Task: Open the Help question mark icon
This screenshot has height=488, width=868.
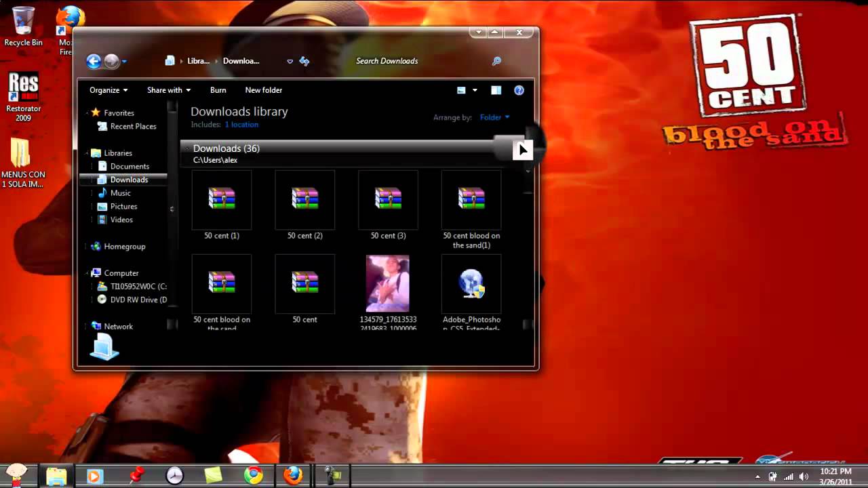Action: [x=519, y=90]
